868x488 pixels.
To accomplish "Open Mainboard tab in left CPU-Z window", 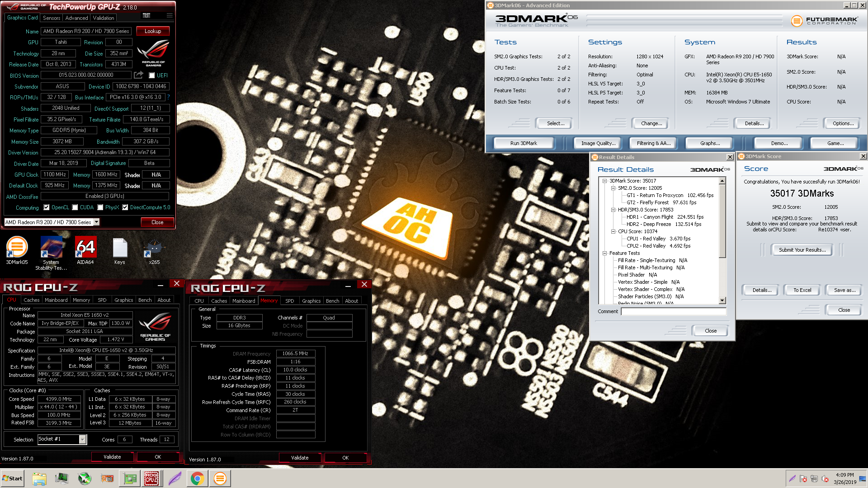I will coord(56,300).
